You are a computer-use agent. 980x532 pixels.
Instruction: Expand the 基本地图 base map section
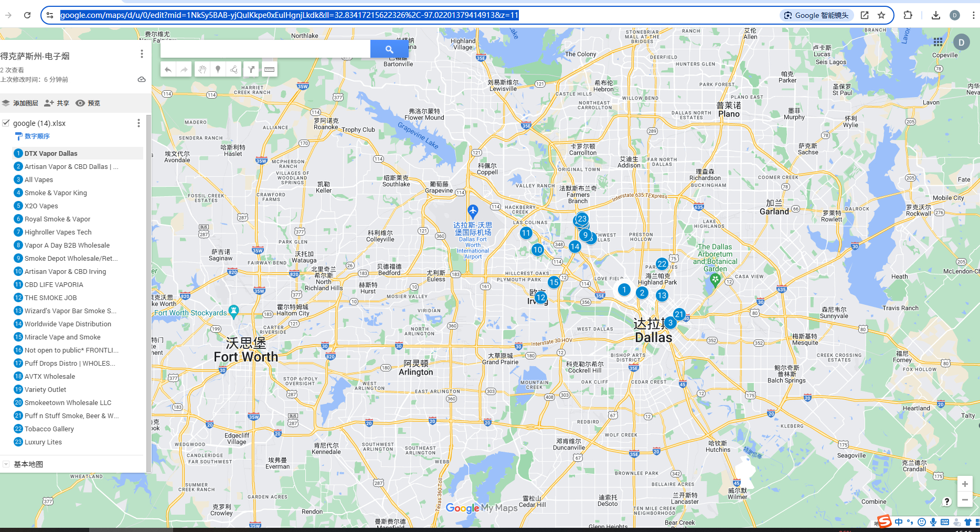6,464
